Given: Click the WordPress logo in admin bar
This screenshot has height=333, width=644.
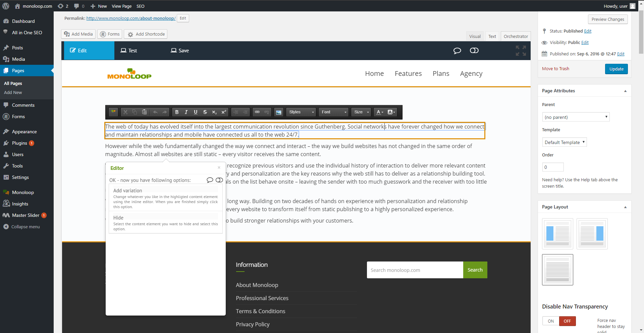Looking at the screenshot, I should click(6, 6).
